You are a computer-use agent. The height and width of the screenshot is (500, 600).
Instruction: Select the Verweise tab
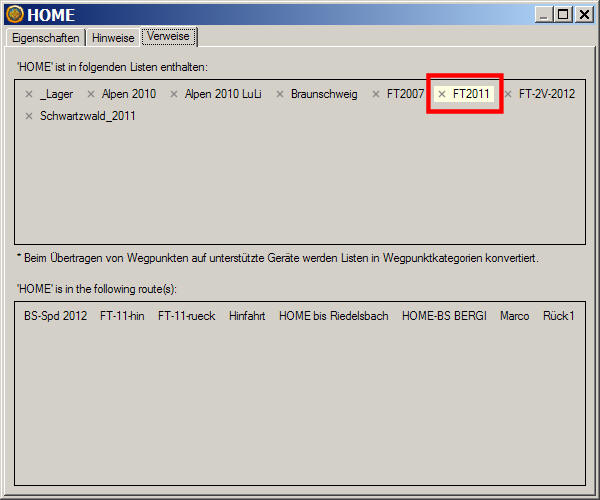click(169, 36)
